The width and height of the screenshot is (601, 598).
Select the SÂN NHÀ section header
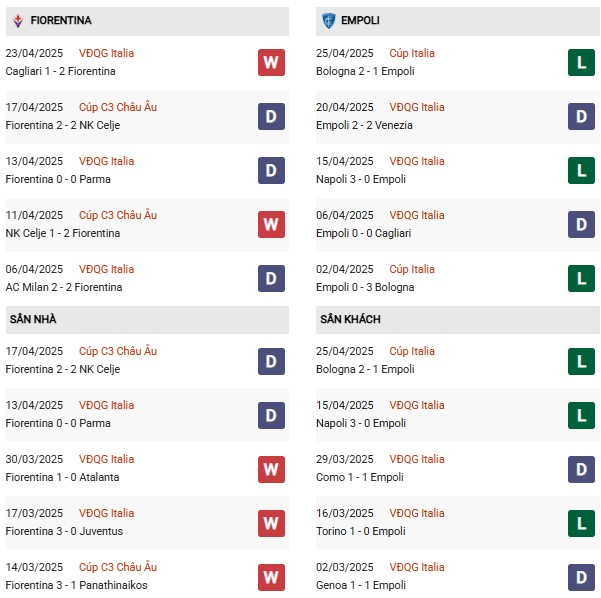(35, 319)
